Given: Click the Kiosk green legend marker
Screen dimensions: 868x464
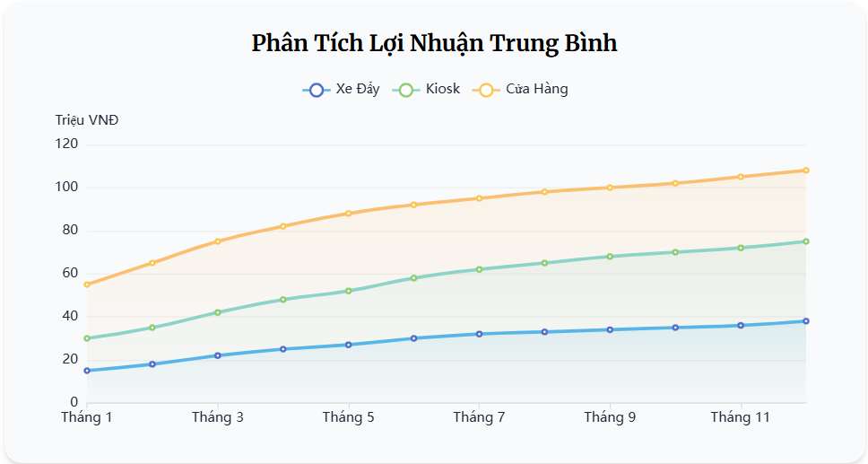Looking at the screenshot, I should click(x=405, y=89).
